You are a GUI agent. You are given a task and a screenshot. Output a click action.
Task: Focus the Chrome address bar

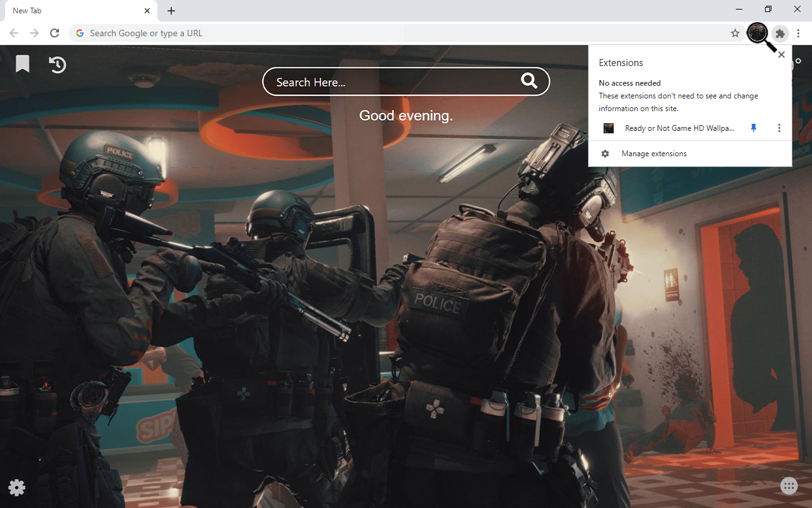click(x=406, y=33)
